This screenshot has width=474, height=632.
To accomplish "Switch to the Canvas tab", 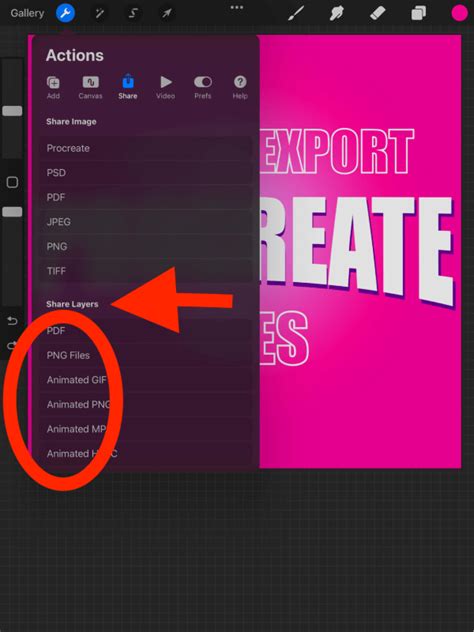I will click(x=90, y=87).
